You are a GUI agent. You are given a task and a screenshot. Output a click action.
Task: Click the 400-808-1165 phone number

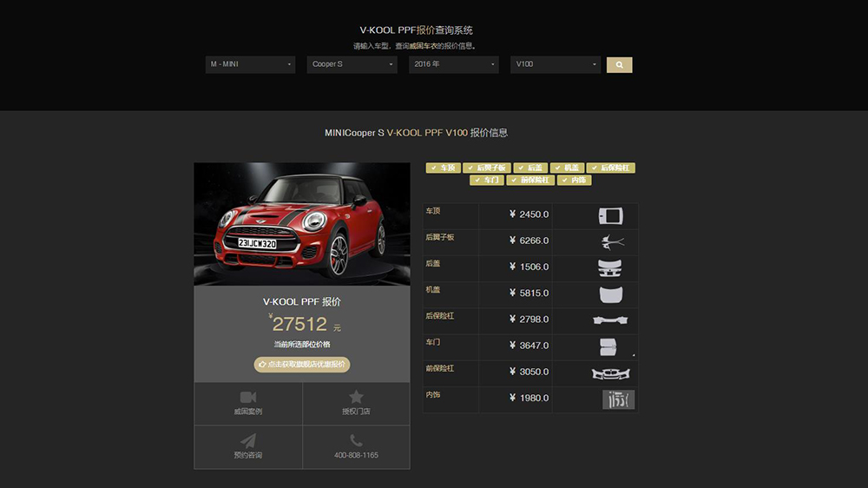tap(356, 455)
